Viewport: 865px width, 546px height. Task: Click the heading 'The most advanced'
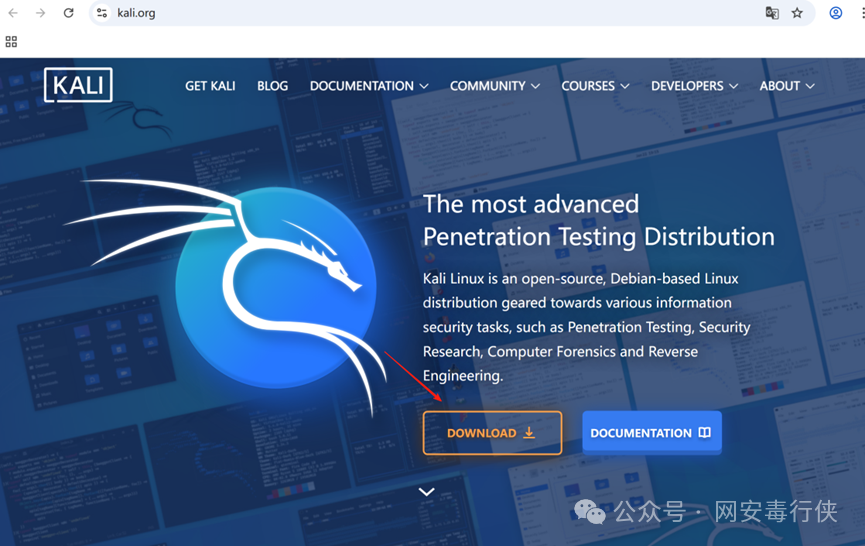(x=531, y=204)
